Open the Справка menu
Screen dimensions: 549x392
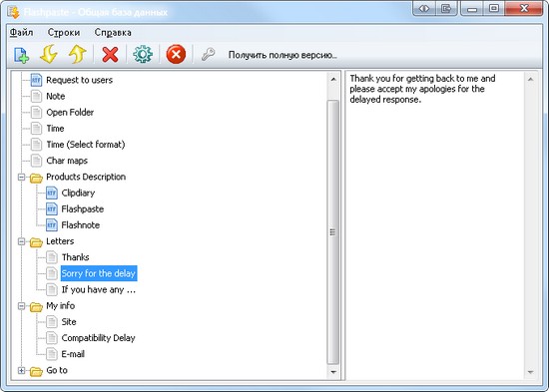pos(113,33)
